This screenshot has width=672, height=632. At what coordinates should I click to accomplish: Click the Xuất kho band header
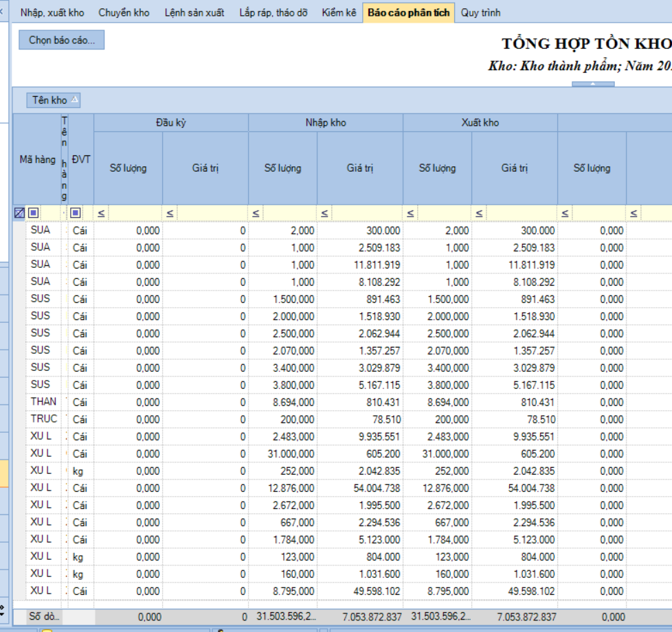(x=480, y=122)
